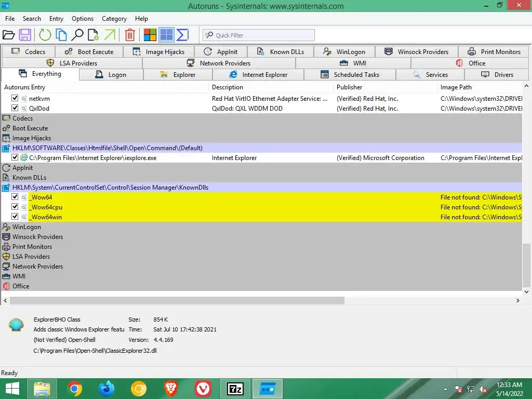Select the Office category row in list
Image resolution: width=532 pixels, height=399 pixels.
[x=262, y=286]
